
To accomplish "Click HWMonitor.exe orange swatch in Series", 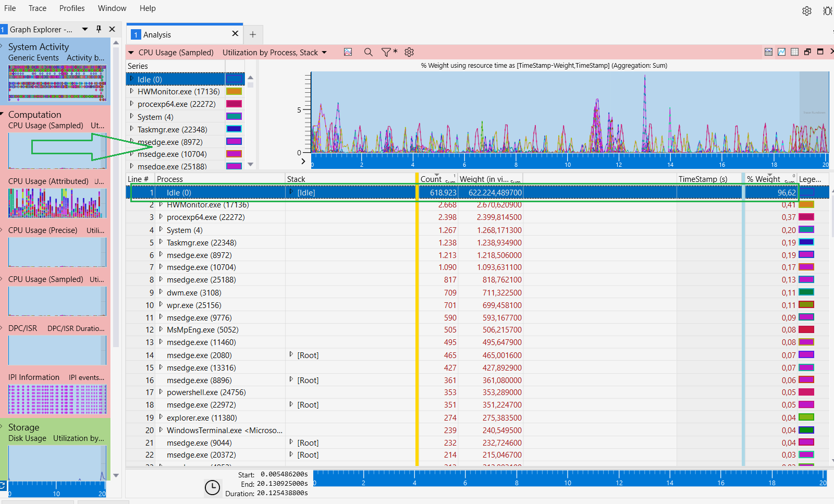I will pyautogui.click(x=234, y=91).
